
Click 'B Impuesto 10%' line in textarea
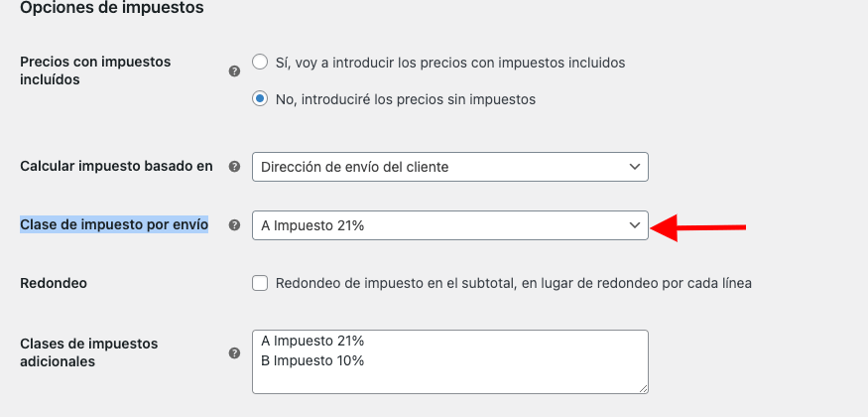[x=312, y=361]
